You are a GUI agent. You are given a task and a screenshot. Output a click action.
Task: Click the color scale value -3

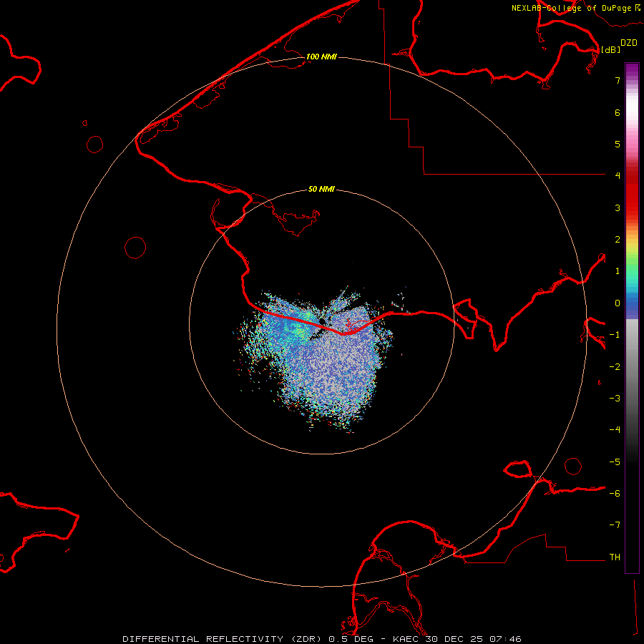[615, 399]
